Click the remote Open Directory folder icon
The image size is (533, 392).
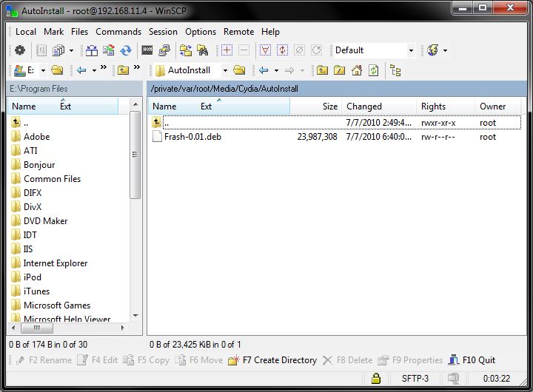coord(239,70)
